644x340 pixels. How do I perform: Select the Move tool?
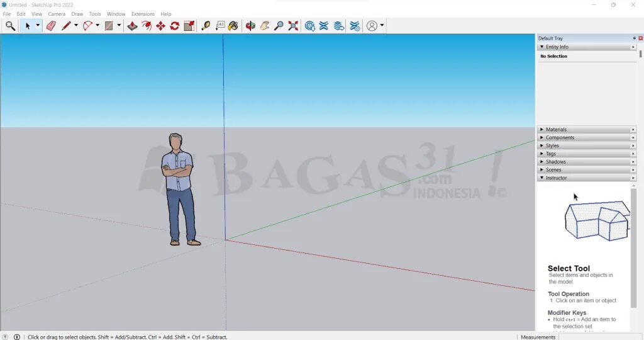pos(160,26)
